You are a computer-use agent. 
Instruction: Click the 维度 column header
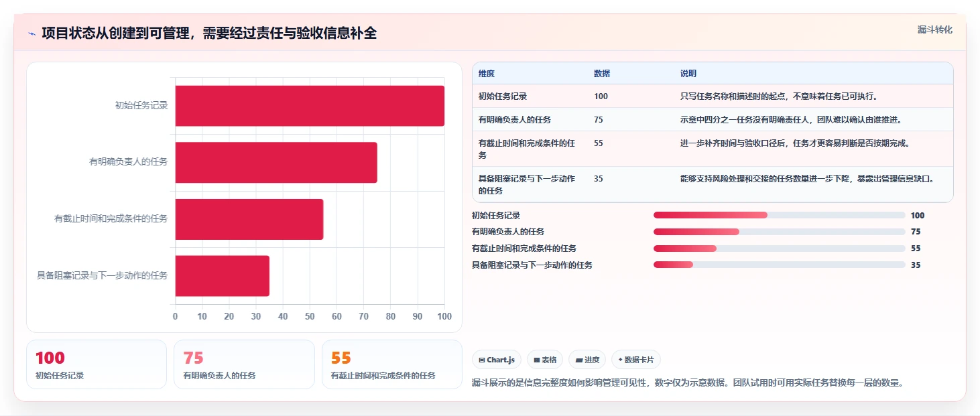[x=487, y=74]
